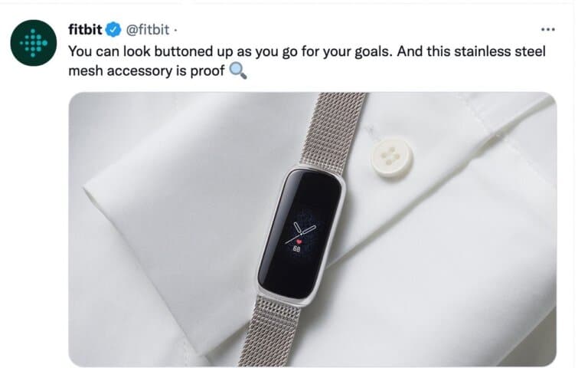The image size is (588, 368).
Task: Click the magnifying glass emoji in tweet
Action: 238,71
